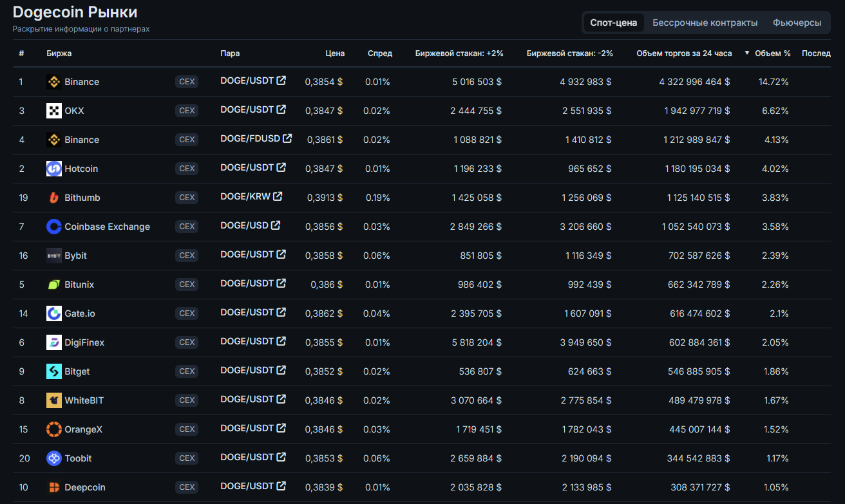845x504 pixels.
Task: Click the Binance logo in DOGE/USDT row
Action: point(54,82)
